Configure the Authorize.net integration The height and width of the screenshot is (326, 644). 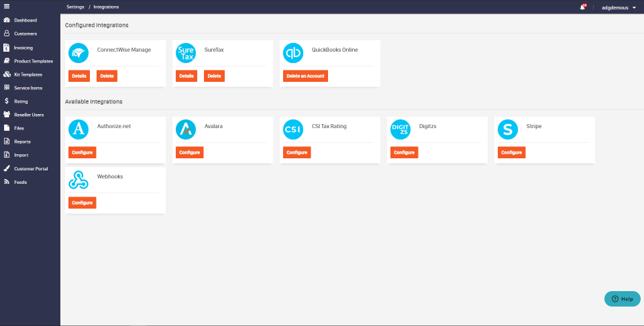[x=82, y=152]
